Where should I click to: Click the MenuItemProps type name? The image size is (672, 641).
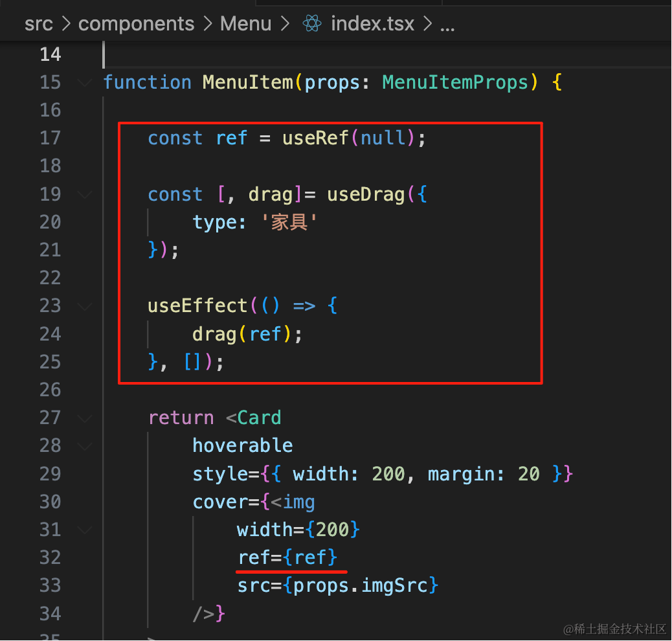point(454,82)
